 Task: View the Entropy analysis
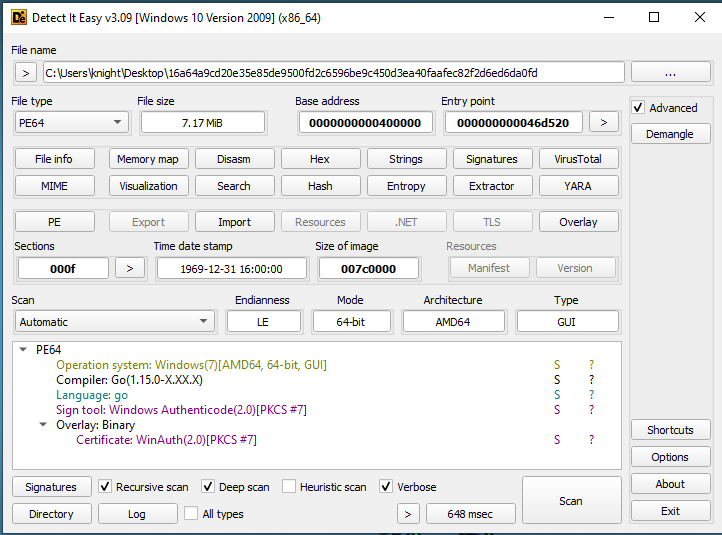(x=406, y=186)
